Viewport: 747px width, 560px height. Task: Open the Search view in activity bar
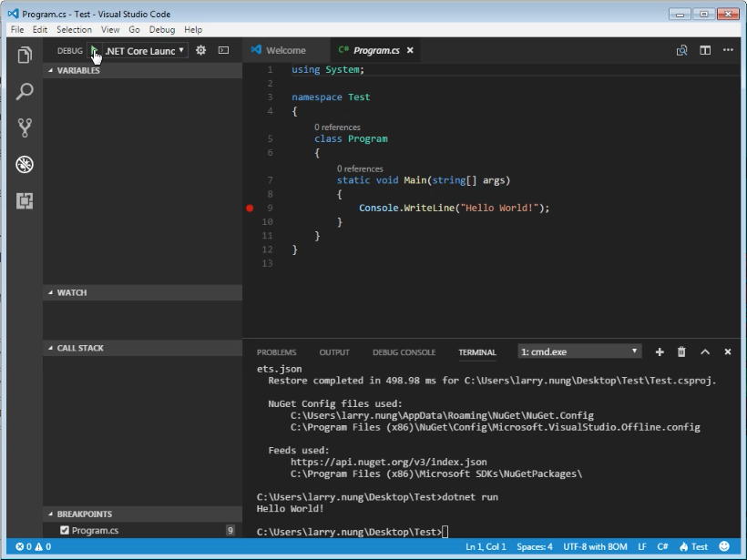click(x=25, y=91)
